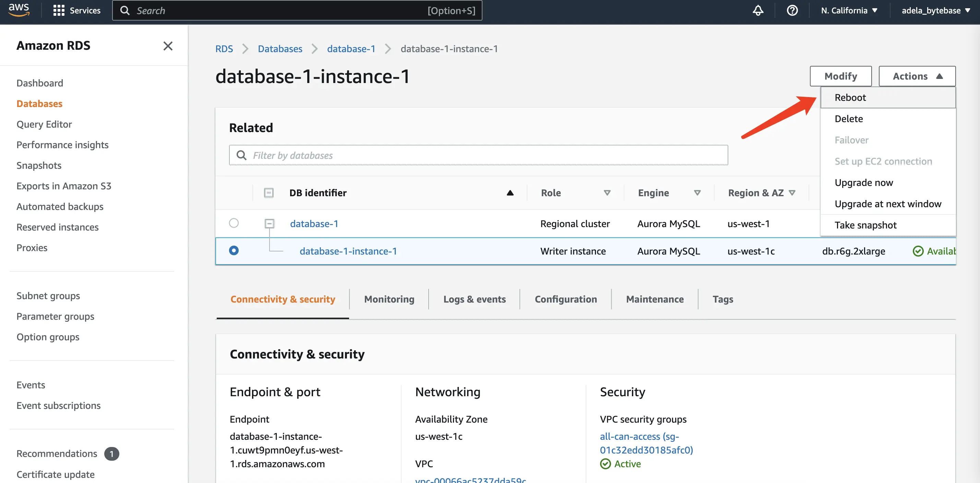Open the notifications bell
The width and height of the screenshot is (980, 483).
coord(758,10)
